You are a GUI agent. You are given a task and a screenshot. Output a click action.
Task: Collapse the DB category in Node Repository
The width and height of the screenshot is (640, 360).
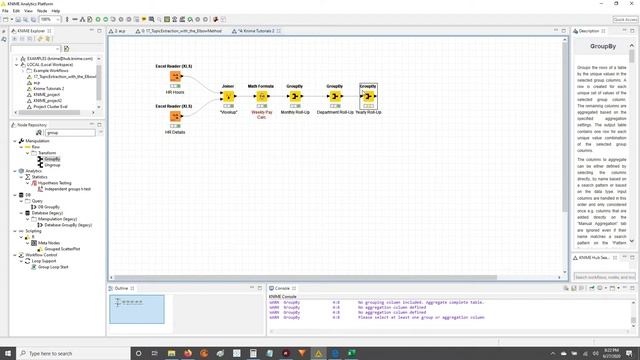point(15,195)
